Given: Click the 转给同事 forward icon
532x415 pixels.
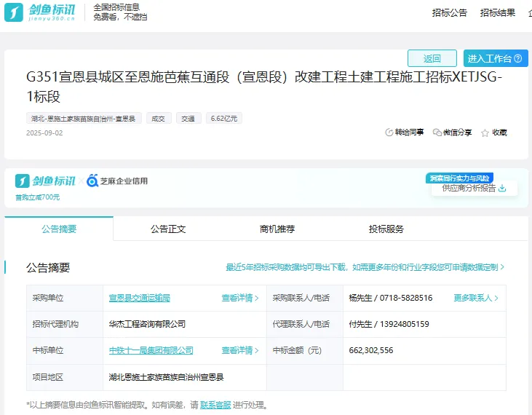Looking at the screenshot, I should (389, 133).
